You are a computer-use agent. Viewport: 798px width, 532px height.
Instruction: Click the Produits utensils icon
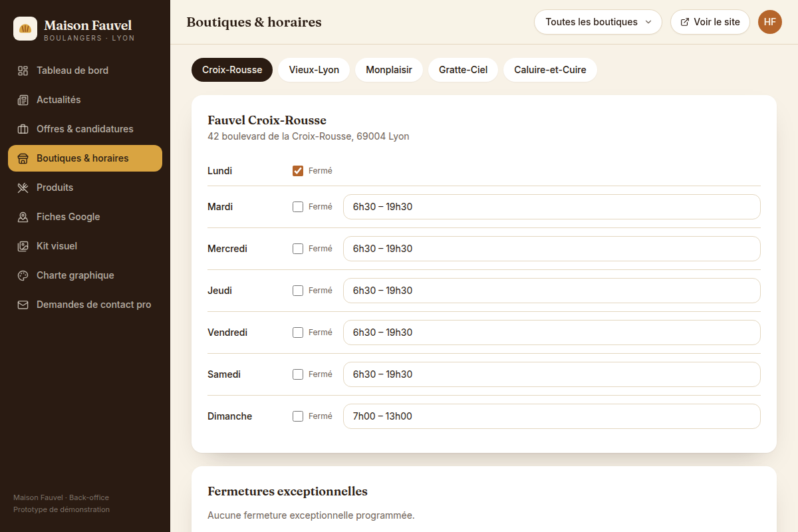[x=23, y=188]
